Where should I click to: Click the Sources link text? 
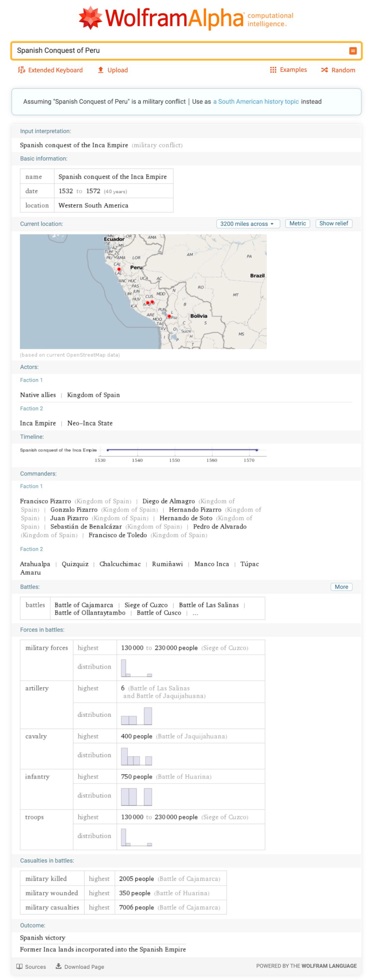[x=35, y=967]
